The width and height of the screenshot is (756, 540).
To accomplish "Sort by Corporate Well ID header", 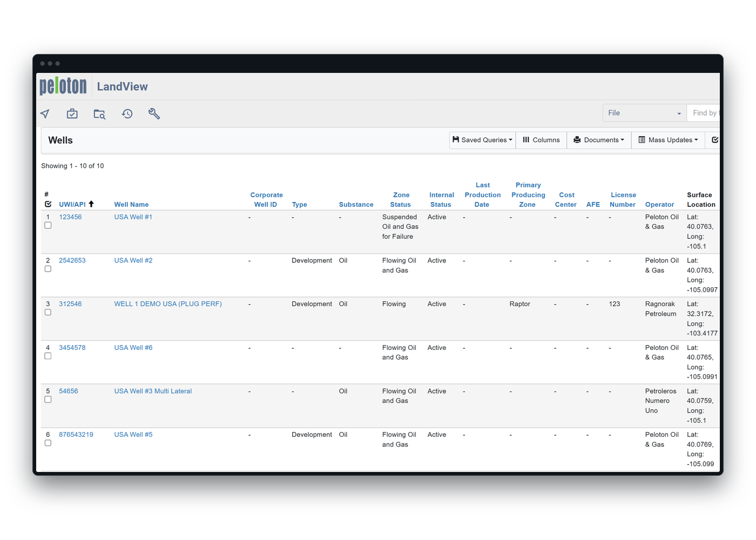I will pos(266,200).
